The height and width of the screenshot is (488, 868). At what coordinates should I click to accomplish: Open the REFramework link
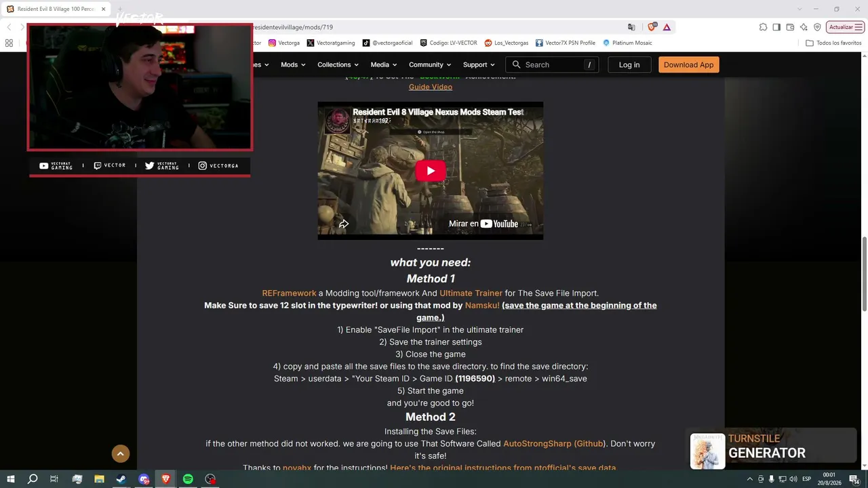click(290, 293)
